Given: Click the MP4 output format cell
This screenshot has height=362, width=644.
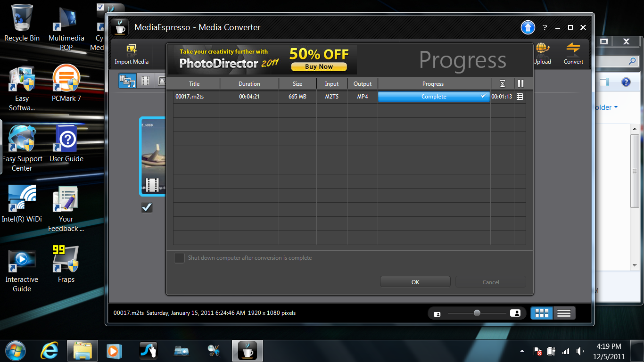Looking at the screenshot, I should (363, 97).
